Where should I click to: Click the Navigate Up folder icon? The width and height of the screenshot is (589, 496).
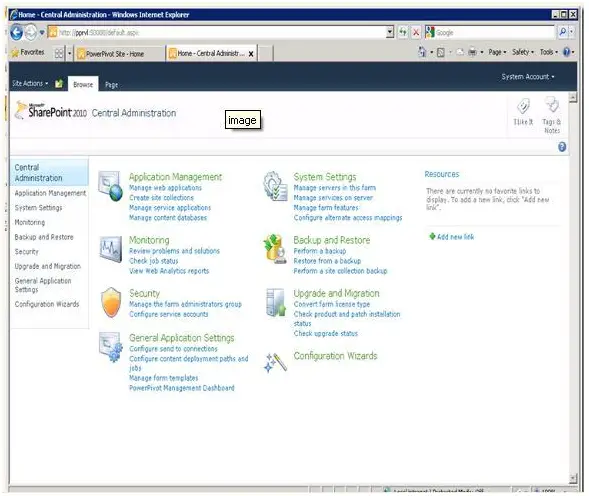point(59,83)
